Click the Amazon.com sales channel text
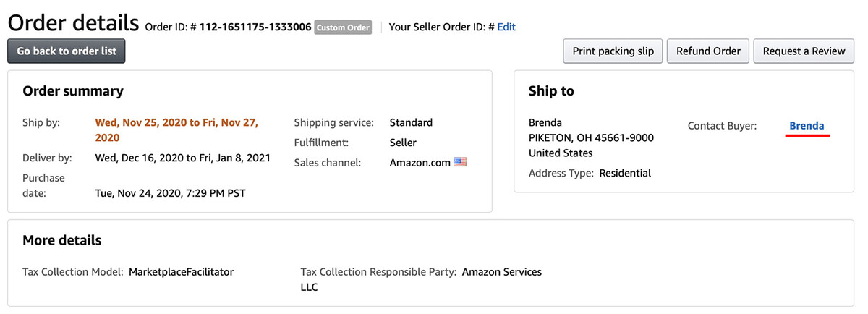This screenshot has width=868, height=314. [420, 163]
